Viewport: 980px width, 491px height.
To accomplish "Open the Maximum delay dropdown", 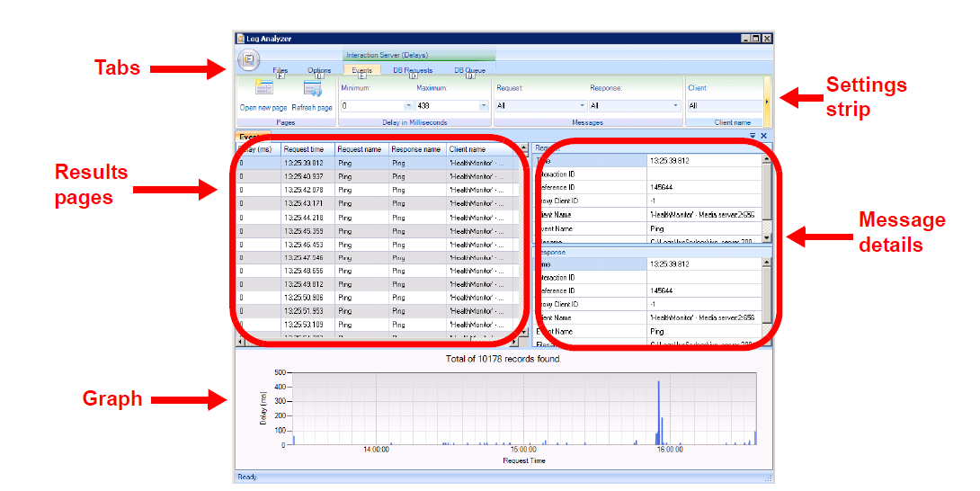I will pyautogui.click(x=484, y=106).
